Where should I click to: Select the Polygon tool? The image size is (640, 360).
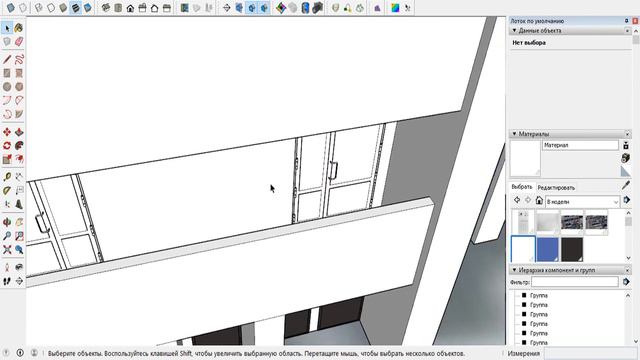tap(19, 87)
